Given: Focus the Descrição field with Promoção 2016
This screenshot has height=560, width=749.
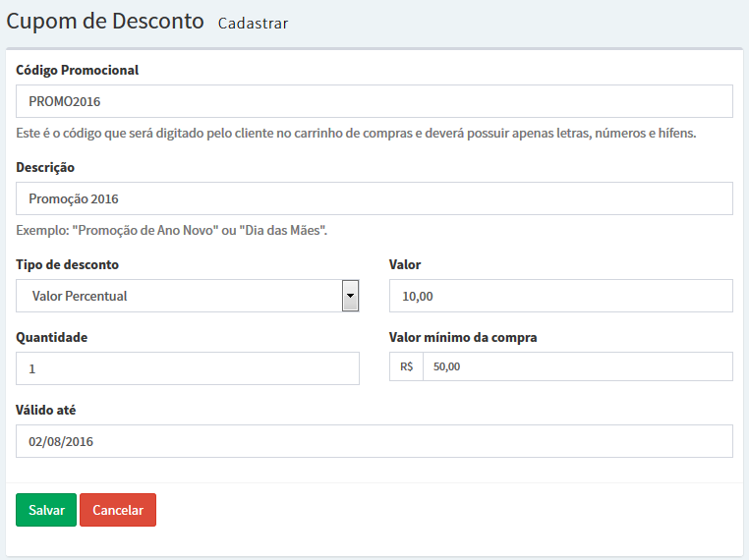Looking at the screenshot, I should (374, 198).
